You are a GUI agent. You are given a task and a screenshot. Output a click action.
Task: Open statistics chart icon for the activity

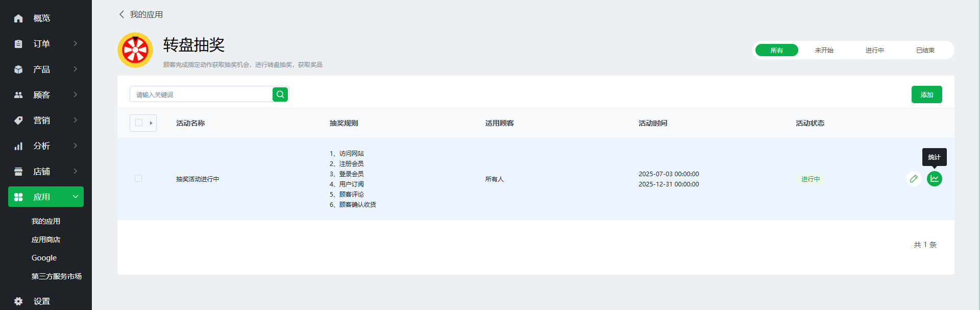click(934, 179)
